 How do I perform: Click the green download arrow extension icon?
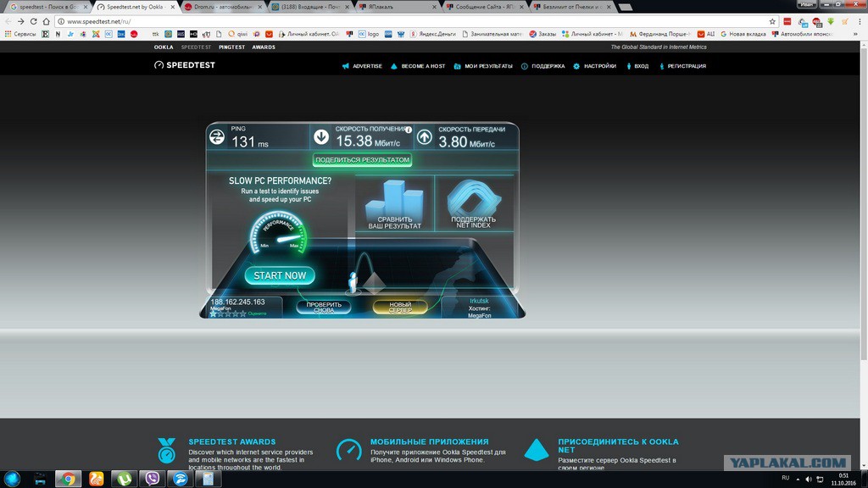831,21
